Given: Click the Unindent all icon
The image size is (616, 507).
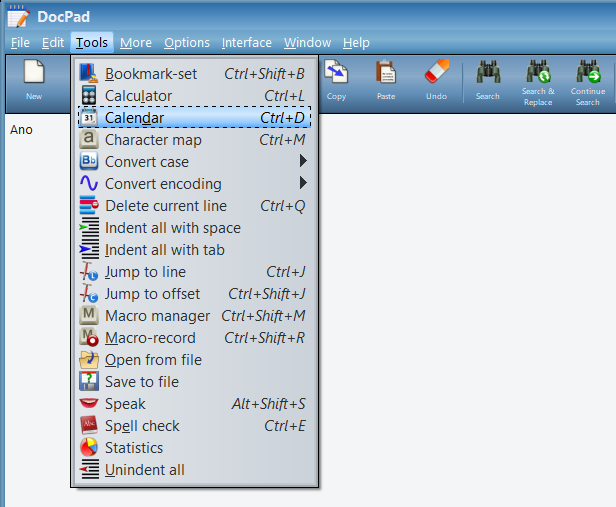Looking at the screenshot, I should 89,469.
